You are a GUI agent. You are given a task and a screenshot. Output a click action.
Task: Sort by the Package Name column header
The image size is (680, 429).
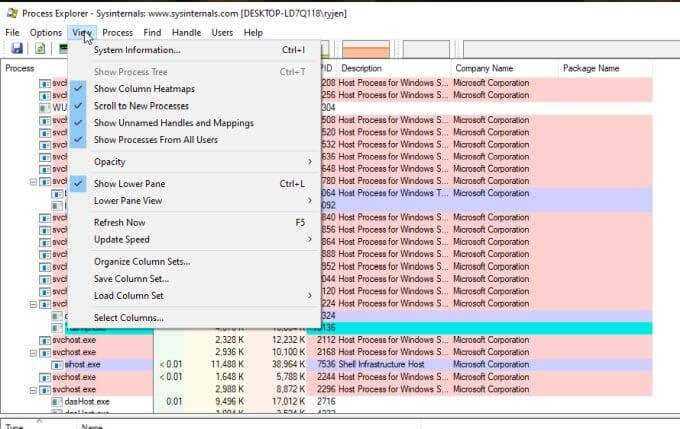(591, 68)
